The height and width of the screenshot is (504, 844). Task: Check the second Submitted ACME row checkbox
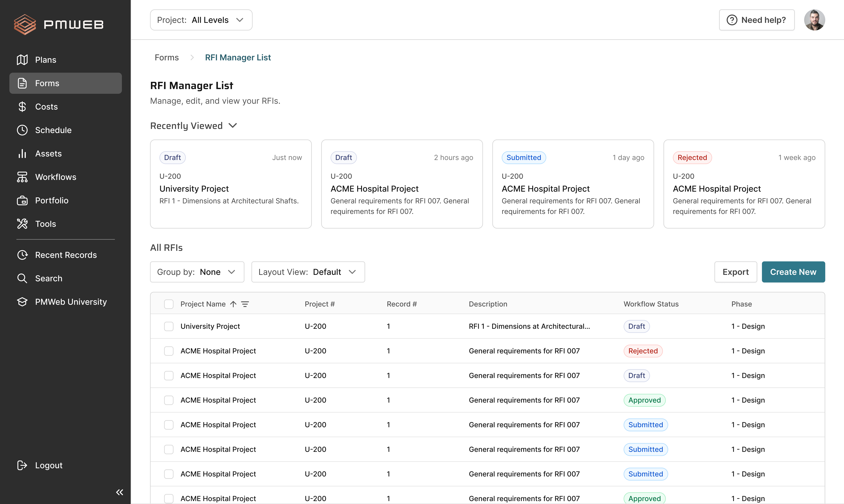[169, 449]
